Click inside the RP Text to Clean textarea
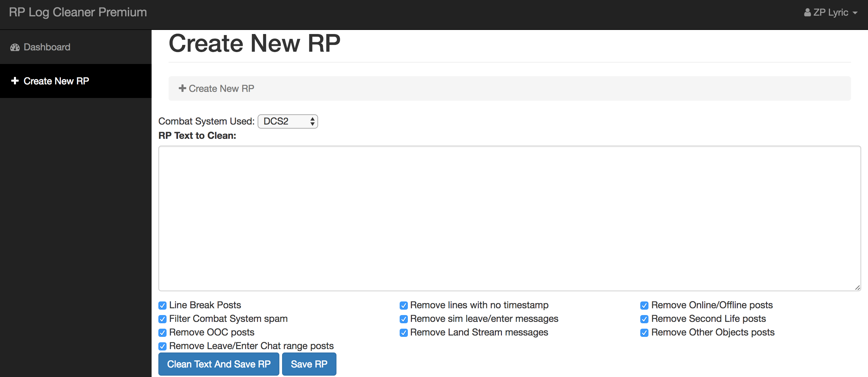Image resolution: width=868 pixels, height=377 pixels. (x=509, y=218)
